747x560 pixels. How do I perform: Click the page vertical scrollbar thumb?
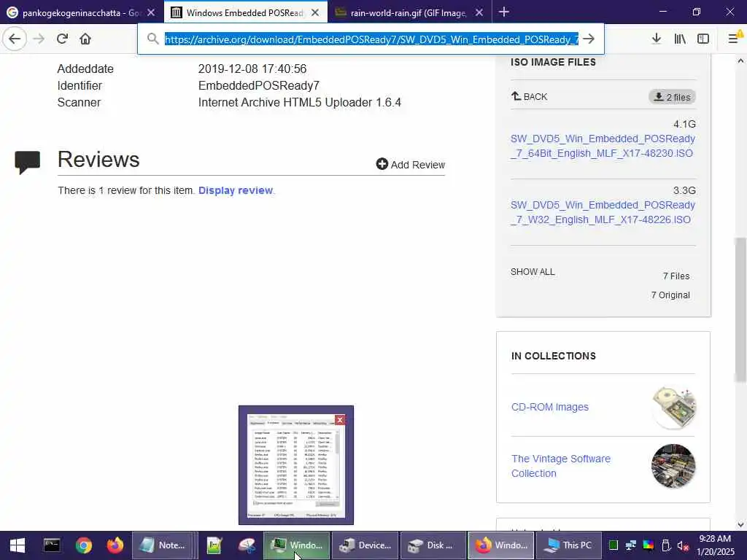740,309
